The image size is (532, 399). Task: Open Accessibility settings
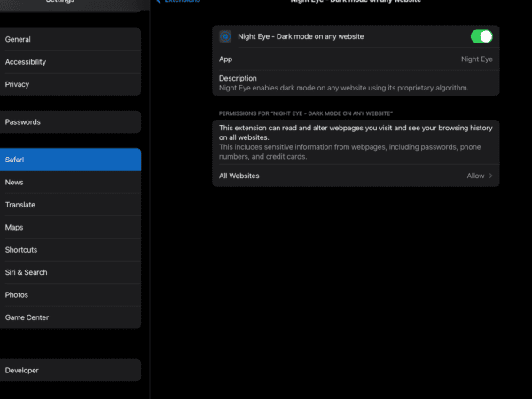tap(70, 62)
